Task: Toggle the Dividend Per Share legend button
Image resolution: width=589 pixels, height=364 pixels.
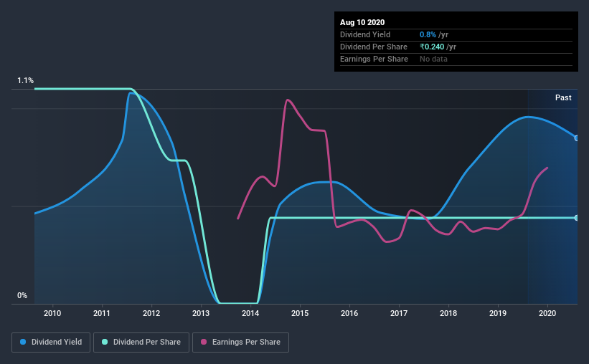Action: (141, 343)
